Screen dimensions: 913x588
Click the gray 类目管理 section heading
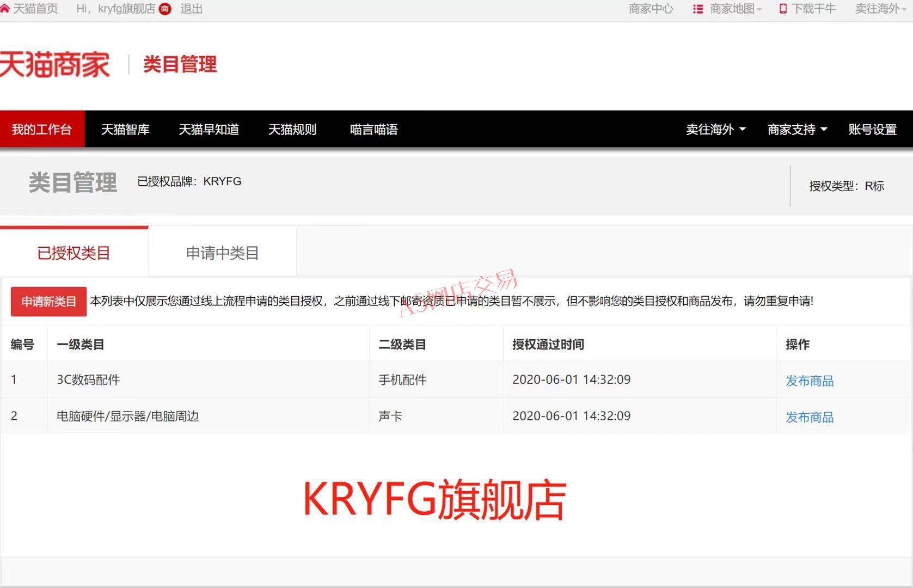(73, 182)
